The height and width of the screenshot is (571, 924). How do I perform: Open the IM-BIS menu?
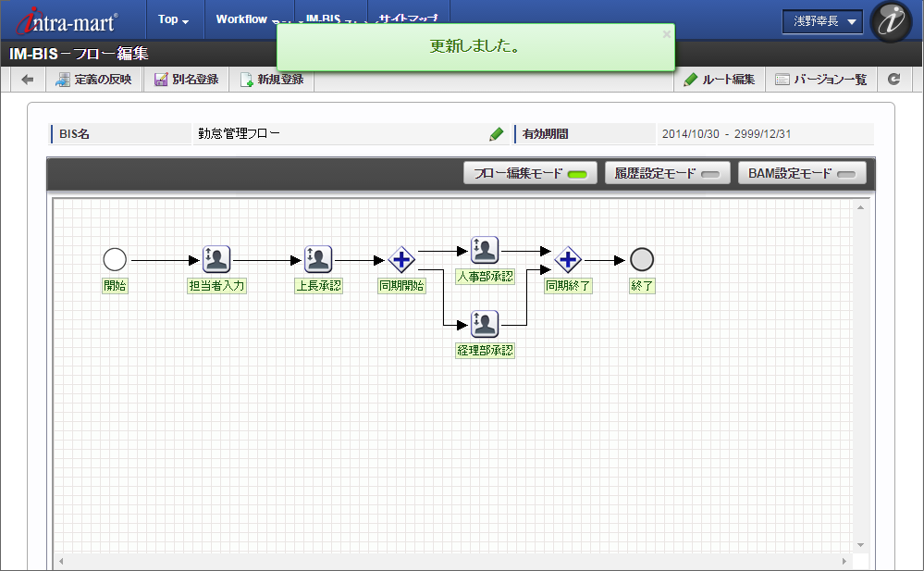(323, 18)
